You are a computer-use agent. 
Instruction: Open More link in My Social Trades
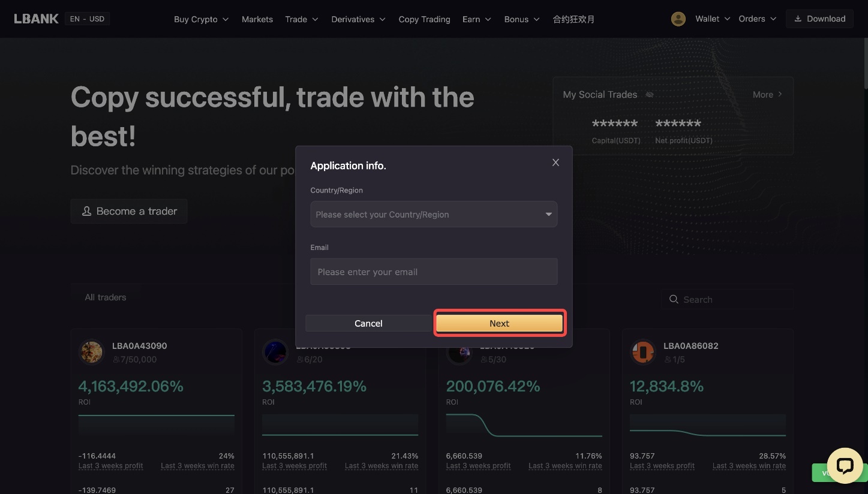767,95
